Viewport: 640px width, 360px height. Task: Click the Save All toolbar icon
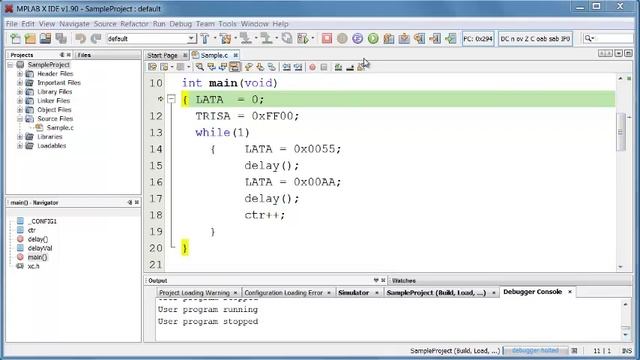point(61,39)
